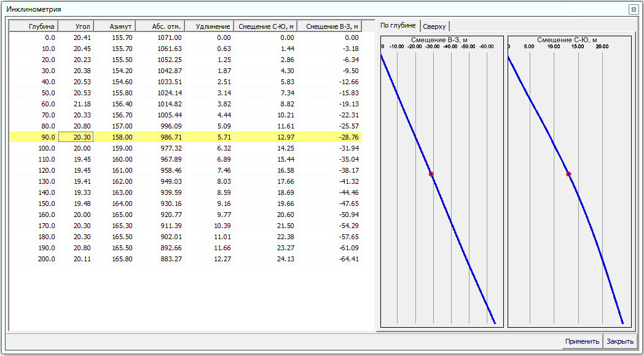Switch to the Сверху tab
This screenshot has height=356, width=644.
coord(434,26)
